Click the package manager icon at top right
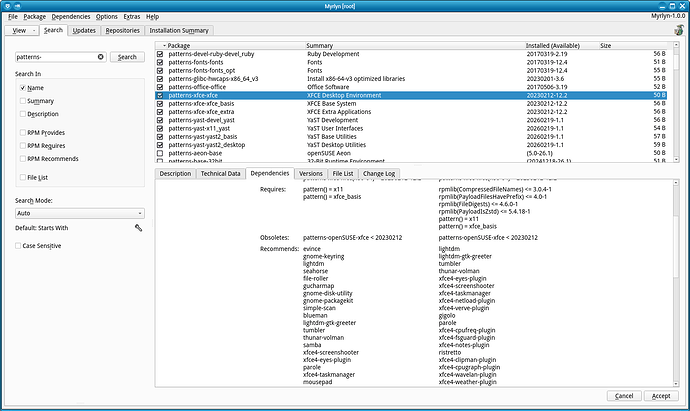The width and height of the screenshot is (690, 411). (679, 30)
